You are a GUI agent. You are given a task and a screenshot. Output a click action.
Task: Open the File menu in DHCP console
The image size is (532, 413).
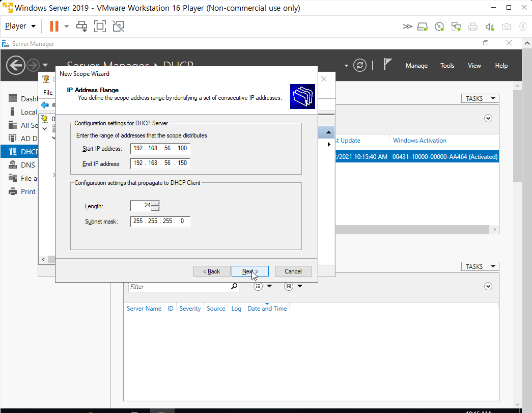(47, 92)
